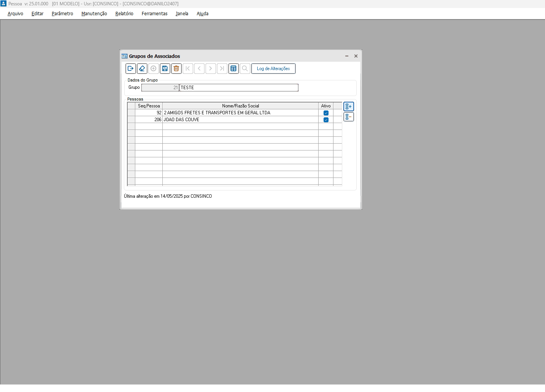Go to the next record
Image resolution: width=545 pixels, height=392 pixels.
coord(211,69)
